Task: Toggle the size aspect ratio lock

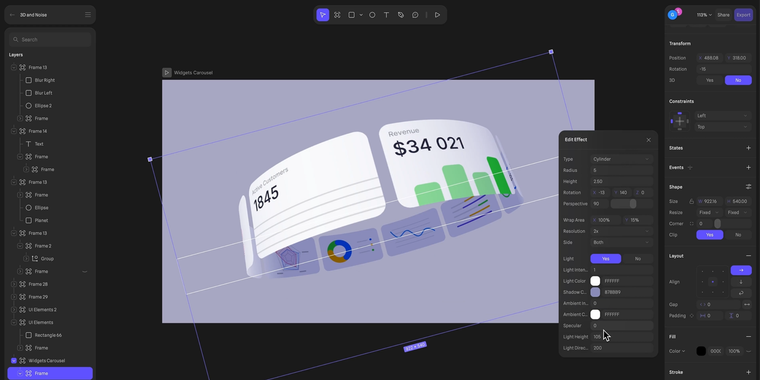Action: 691,201
